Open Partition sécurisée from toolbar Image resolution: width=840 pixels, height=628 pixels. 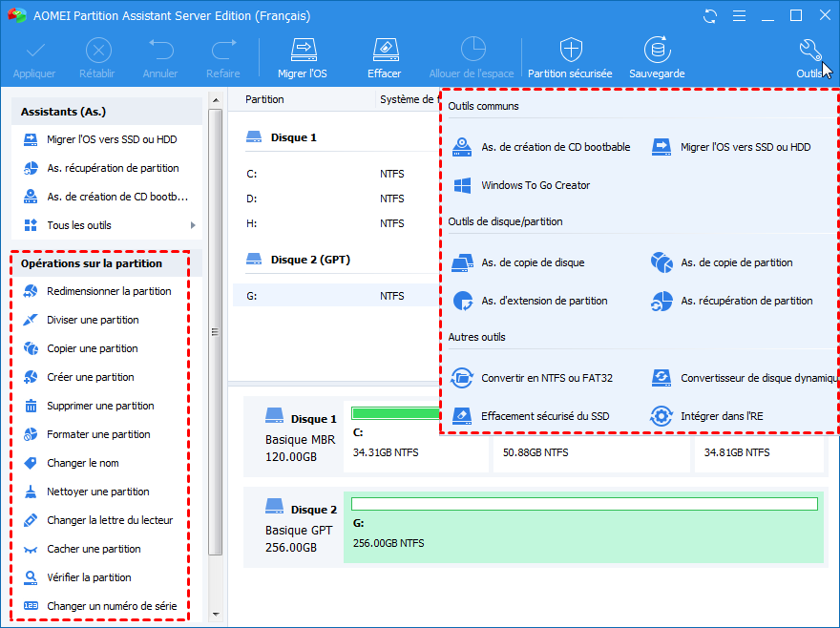[x=570, y=58]
